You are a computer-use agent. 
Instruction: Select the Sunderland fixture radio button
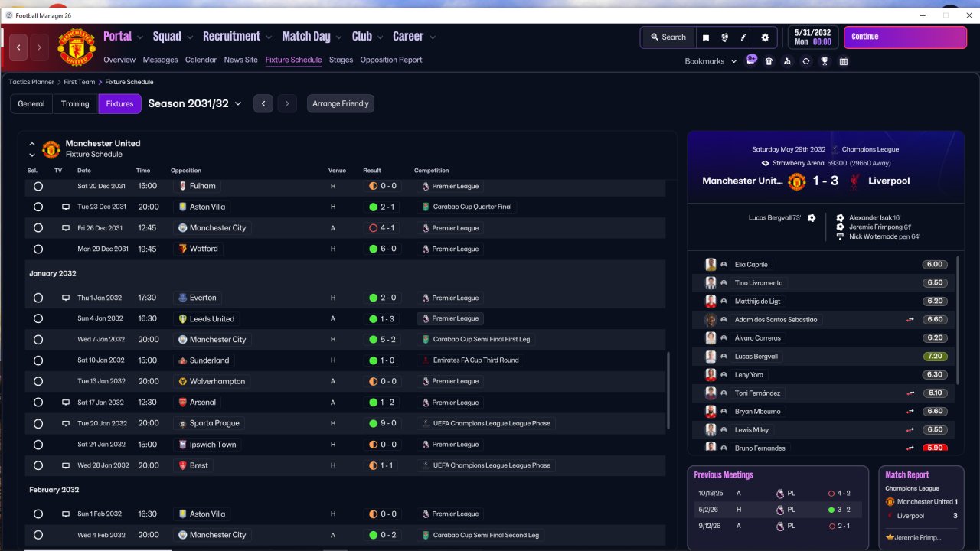tap(38, 360)
